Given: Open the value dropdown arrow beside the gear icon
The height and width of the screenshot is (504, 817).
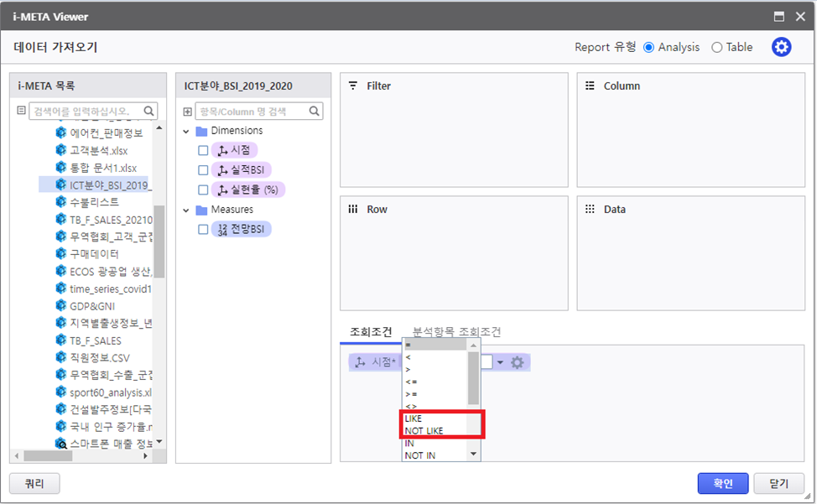Looking at the screenshot, I should [x=501, y=362].
